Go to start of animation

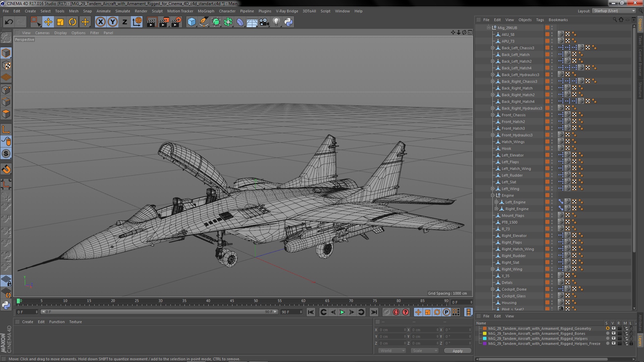(311, 312)
